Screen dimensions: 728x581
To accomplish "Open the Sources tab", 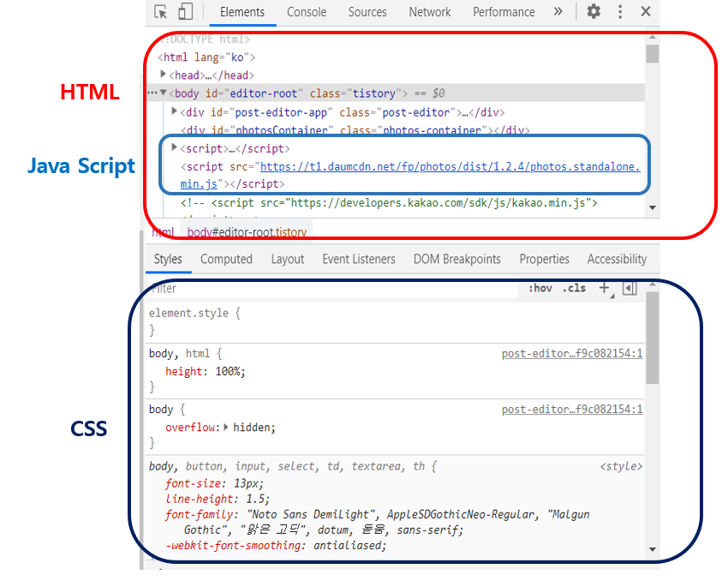I will tap(367, 12).
